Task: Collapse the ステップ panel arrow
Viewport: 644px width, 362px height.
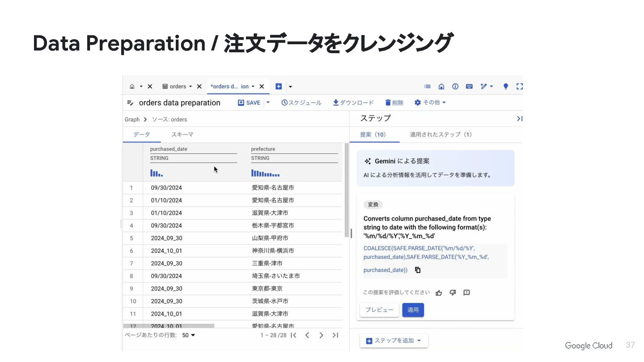Action: (519, 118)
